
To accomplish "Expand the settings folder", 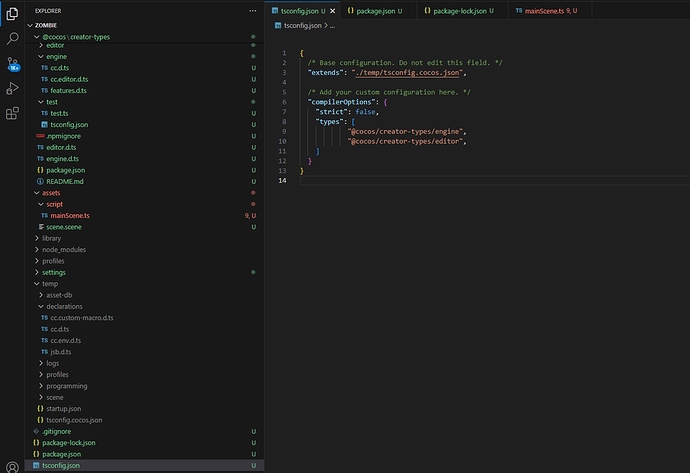I will 53,272.
